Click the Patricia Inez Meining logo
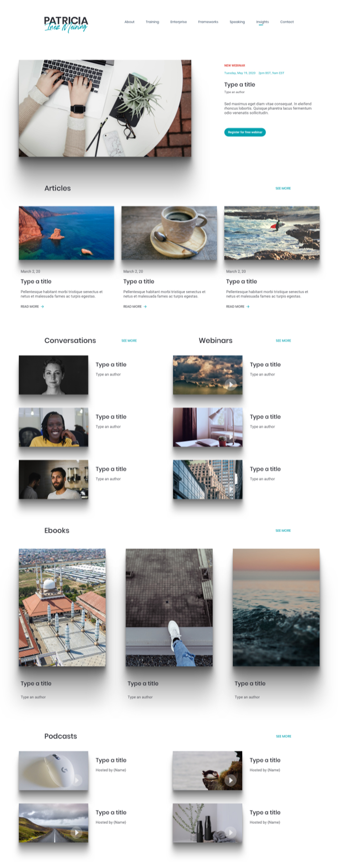This screenshot has width=342, height=868. [x=66, y=24]
